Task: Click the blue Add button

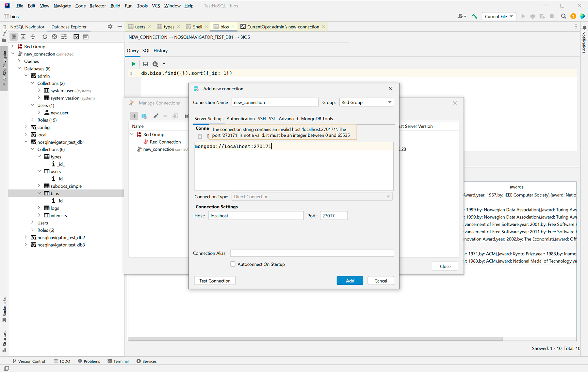Action: [x=350, y=281]
